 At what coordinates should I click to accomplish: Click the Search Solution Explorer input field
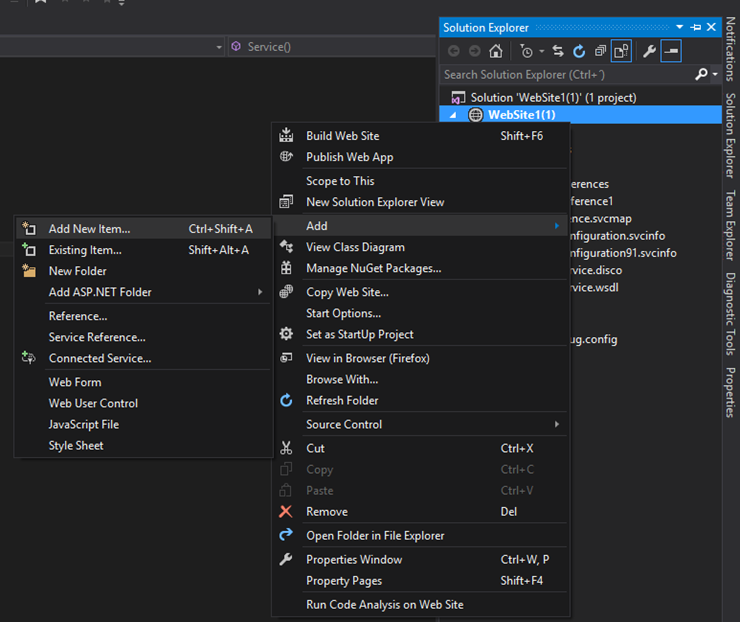[x=565, y=74]
